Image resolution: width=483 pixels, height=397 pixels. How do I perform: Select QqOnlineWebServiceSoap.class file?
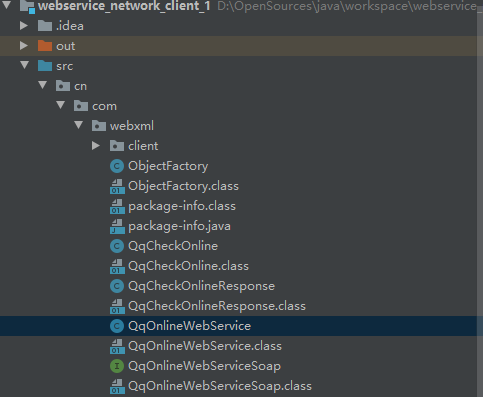(x=220, y=386)
